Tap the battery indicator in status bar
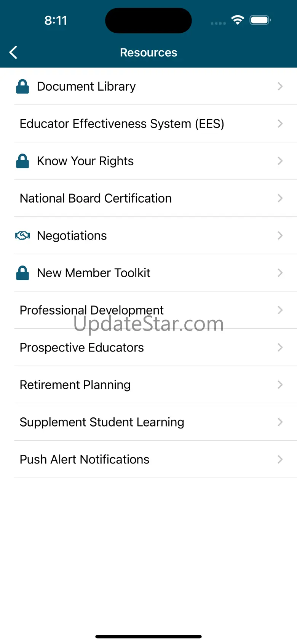The image size is (297, 644). click(x=260, y=20)
